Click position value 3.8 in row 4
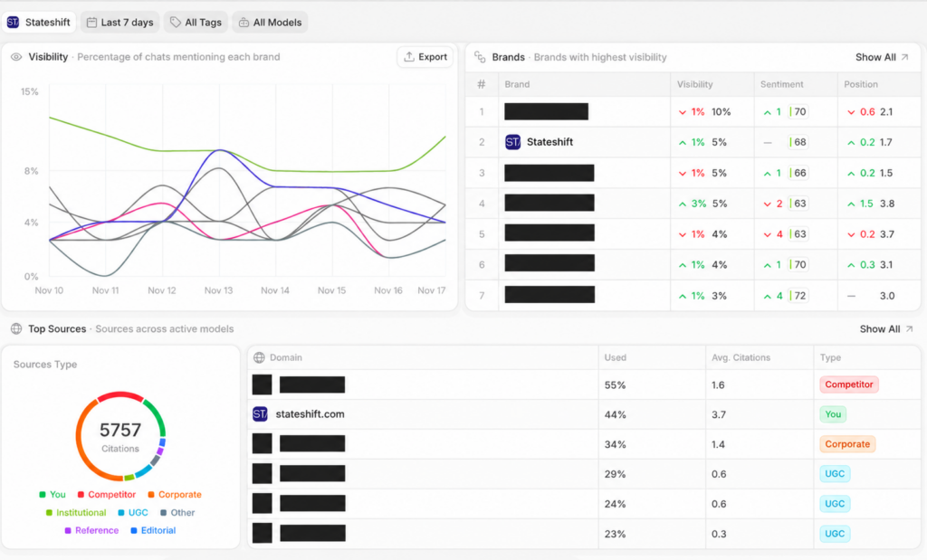 [887, 204]
